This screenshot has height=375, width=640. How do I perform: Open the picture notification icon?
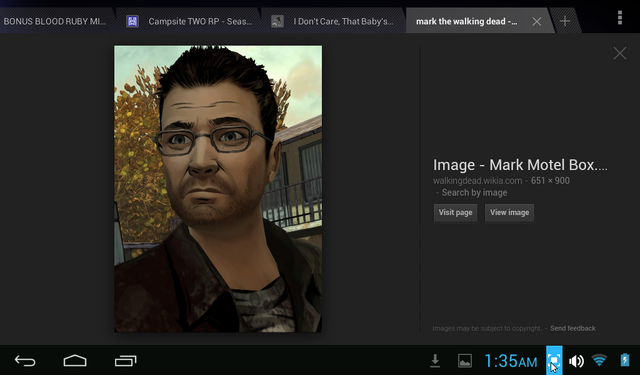465,361
